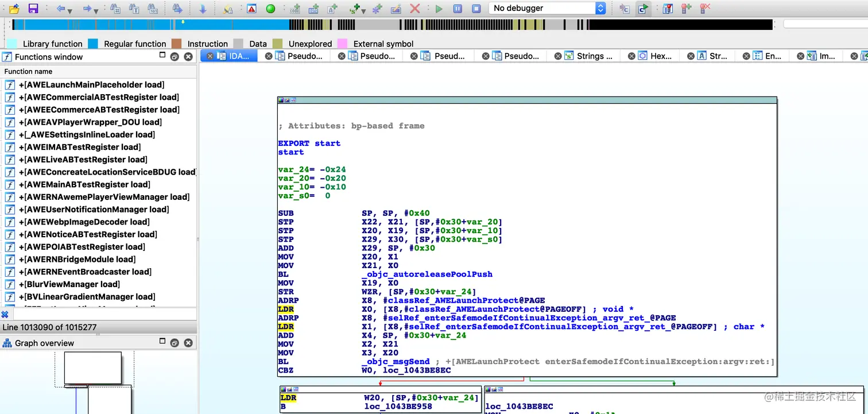The image size is (868, 414).
Task: Start process with green play button
Action: coord(439,9)
